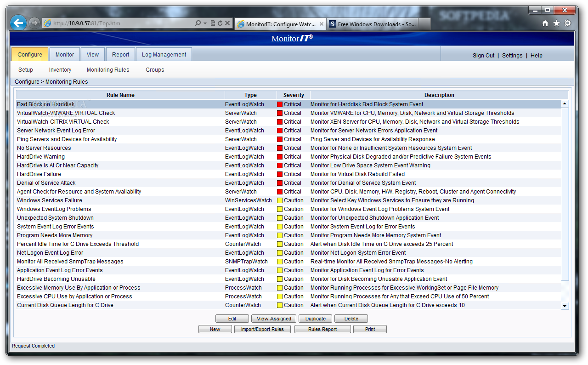Open the Configure tab
This screenshot has height=365, width=588.
click(30, 54)
